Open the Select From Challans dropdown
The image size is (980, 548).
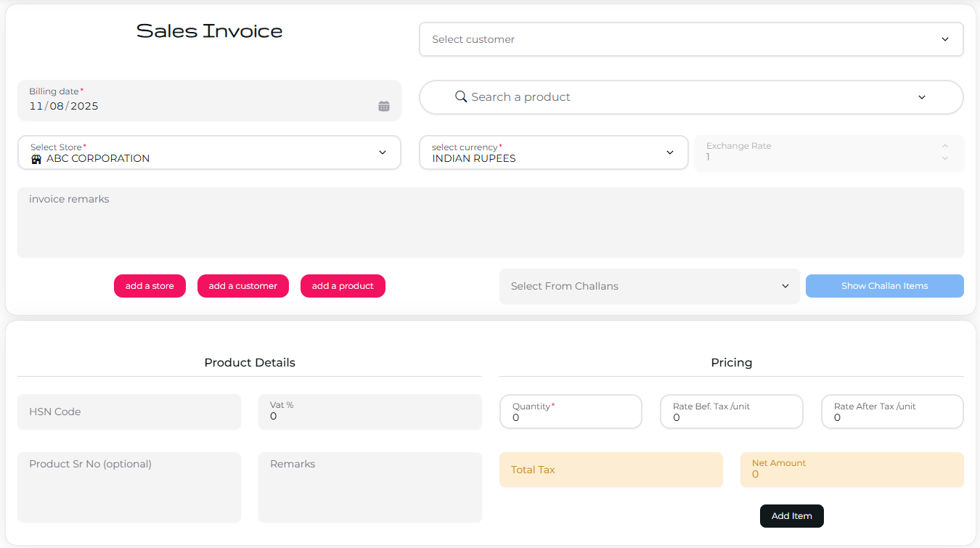[785, 286]
